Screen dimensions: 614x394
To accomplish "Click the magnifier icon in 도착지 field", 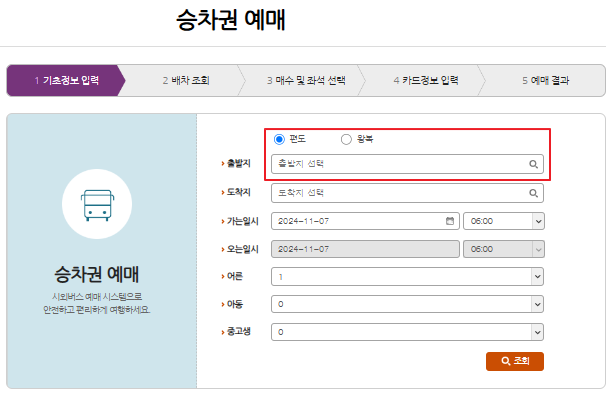I will pyautogui.click(x=533, y=193).
